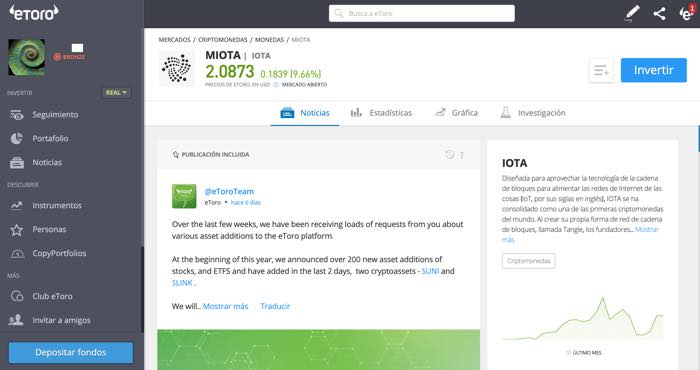
Task: Click the MIOTA coin logo
Action: [177, 69]
